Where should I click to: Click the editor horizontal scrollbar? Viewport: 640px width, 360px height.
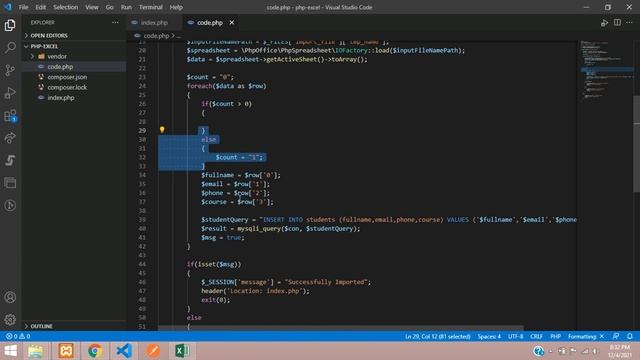(x=341, y=328)
